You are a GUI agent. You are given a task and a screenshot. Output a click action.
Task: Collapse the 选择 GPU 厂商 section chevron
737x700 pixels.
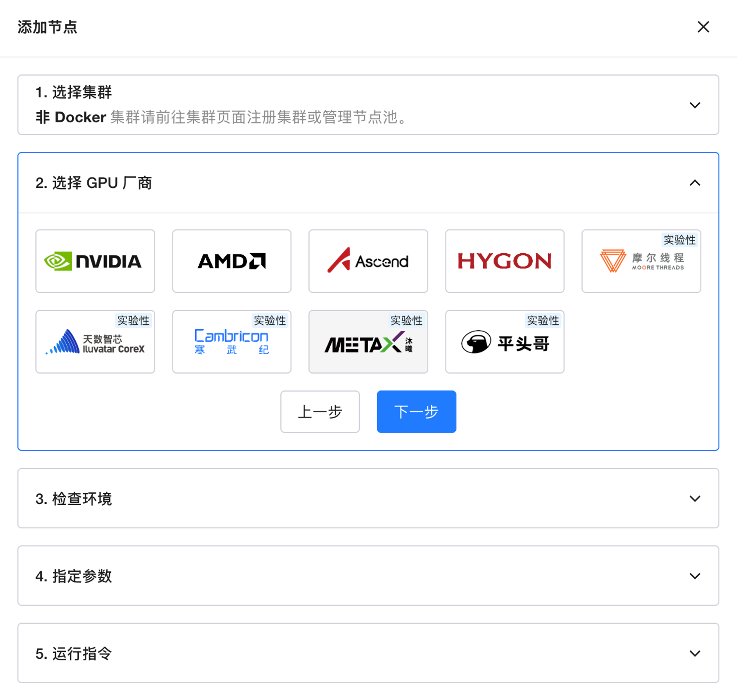[694, 183]
